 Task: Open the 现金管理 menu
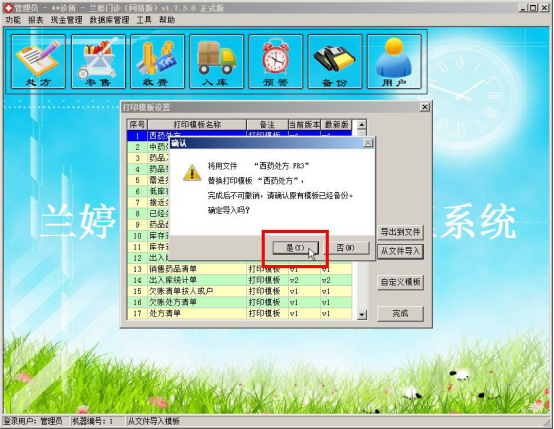click(66, 20)
